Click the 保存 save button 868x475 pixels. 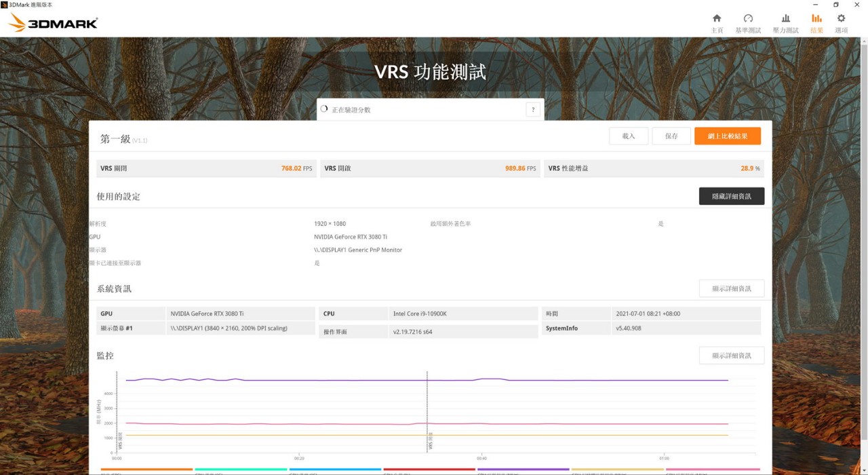point(671,136)
